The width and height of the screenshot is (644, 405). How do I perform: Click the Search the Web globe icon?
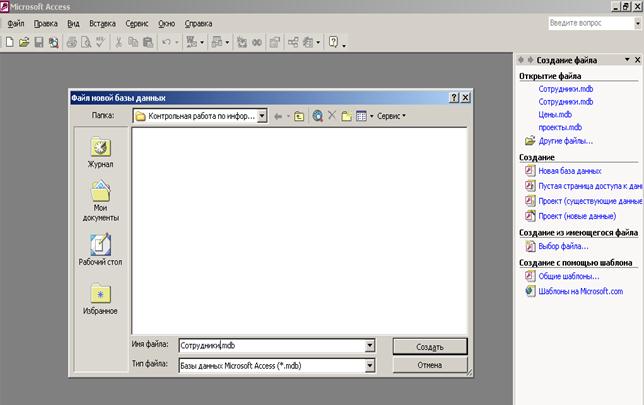click(x=317, y=116)
